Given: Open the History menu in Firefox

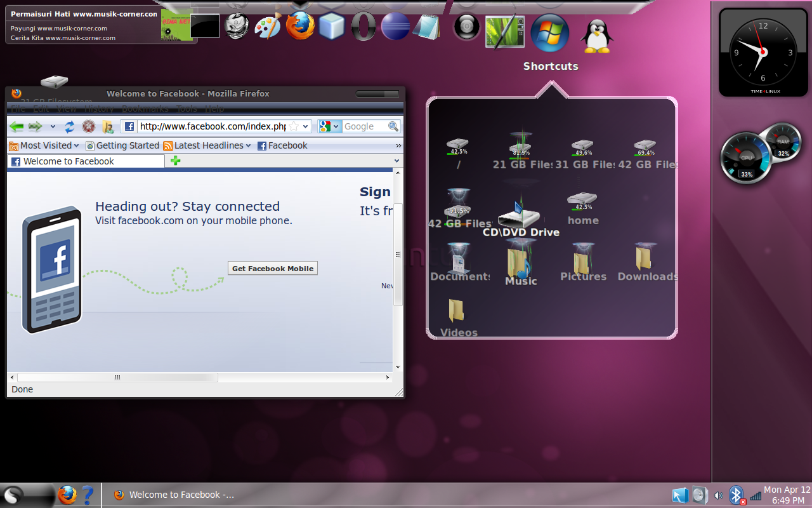Looking at the screenshot, I should click(x=100, y=109).
